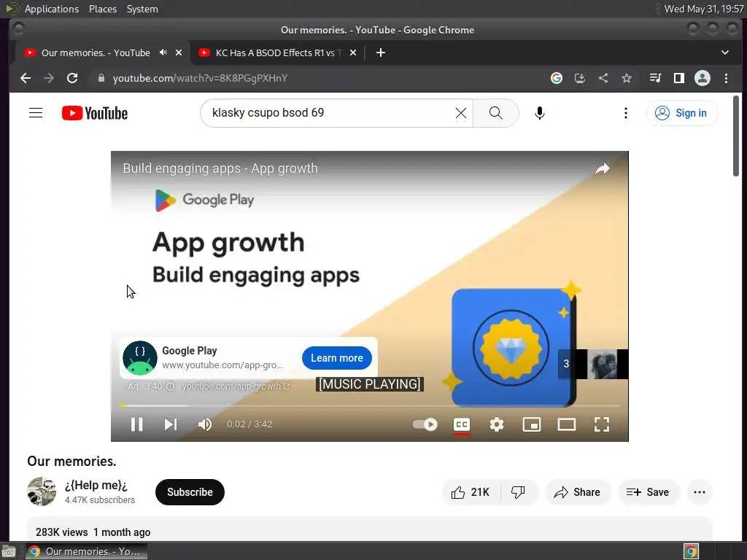Select the Chrome window in the taskbar

87,551
